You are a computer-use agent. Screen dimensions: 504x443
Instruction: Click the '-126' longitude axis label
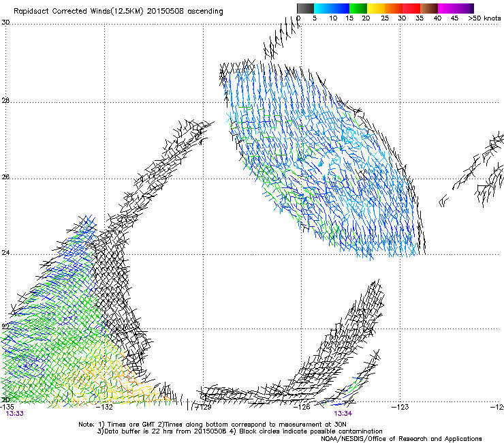[302, 407]
